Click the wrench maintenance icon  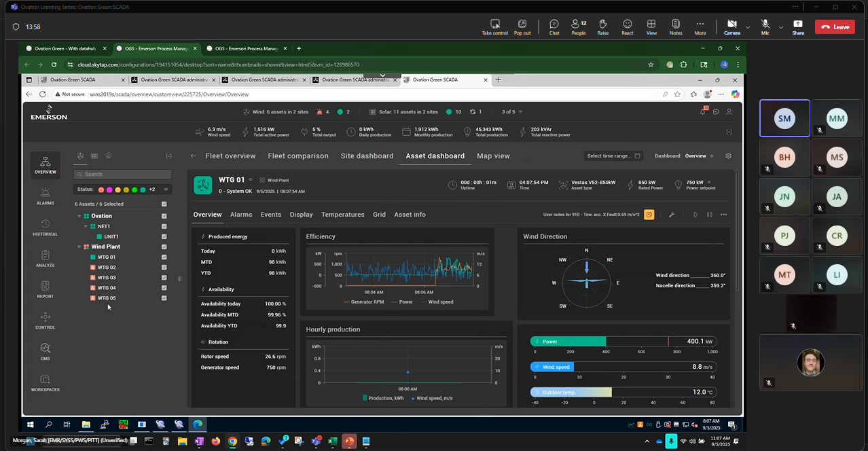[672, 215]
